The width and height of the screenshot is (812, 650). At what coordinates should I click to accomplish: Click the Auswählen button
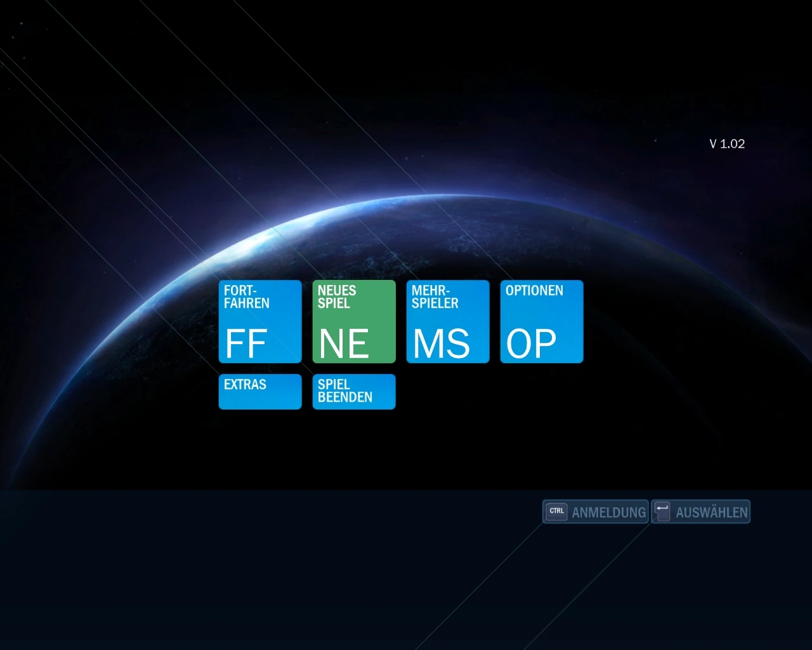coord(701,512)
